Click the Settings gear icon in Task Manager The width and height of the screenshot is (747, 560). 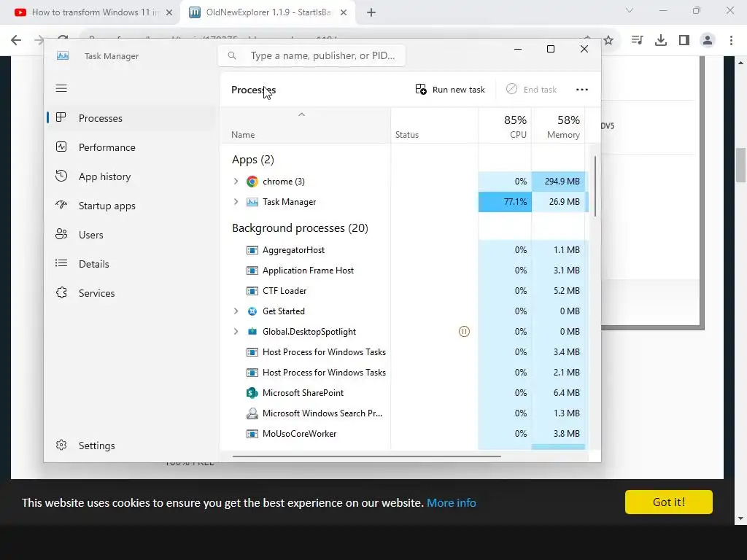[x=61, y=445]
